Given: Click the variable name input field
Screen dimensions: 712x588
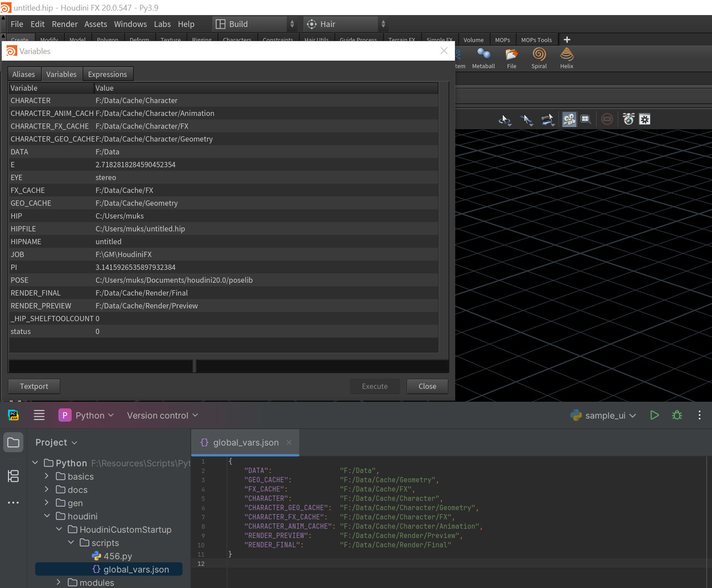Looking at the screenshot, I should point(101,366).
